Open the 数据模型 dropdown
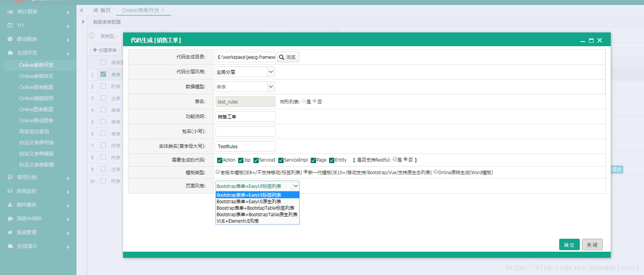Viewport: 644px width, 275px height. (x=271, y=87)
